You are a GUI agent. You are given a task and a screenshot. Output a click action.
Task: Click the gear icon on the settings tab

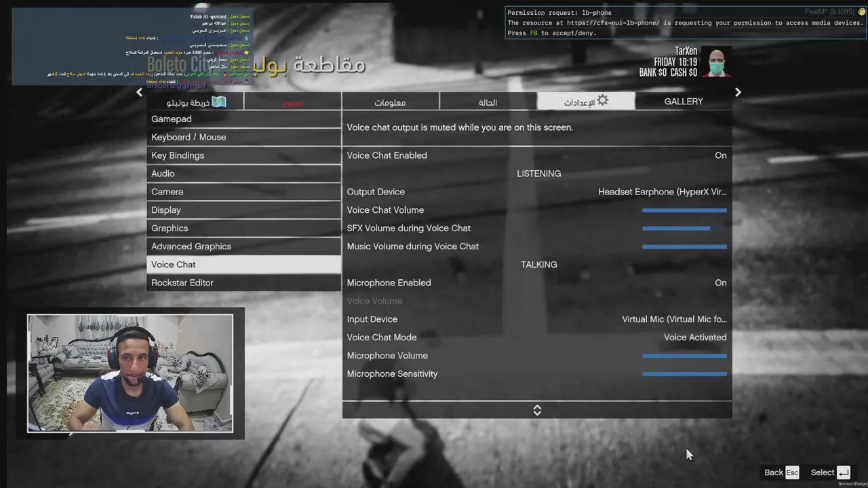pos(602,100)
